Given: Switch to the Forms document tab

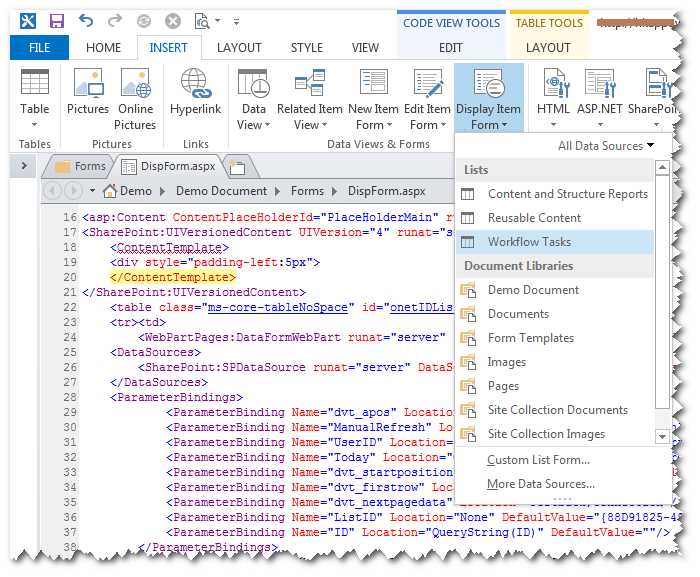Looking at the screenshot, I should [80, 166].
